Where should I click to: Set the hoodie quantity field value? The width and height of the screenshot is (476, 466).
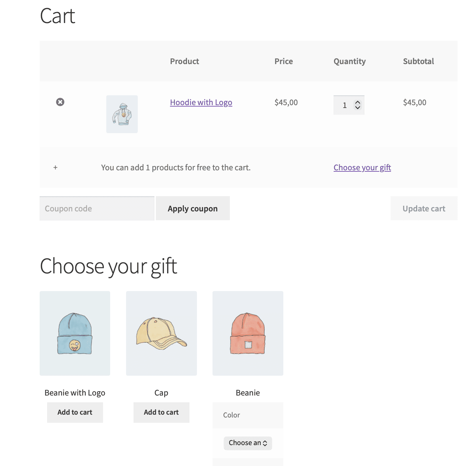click(344, 105)
